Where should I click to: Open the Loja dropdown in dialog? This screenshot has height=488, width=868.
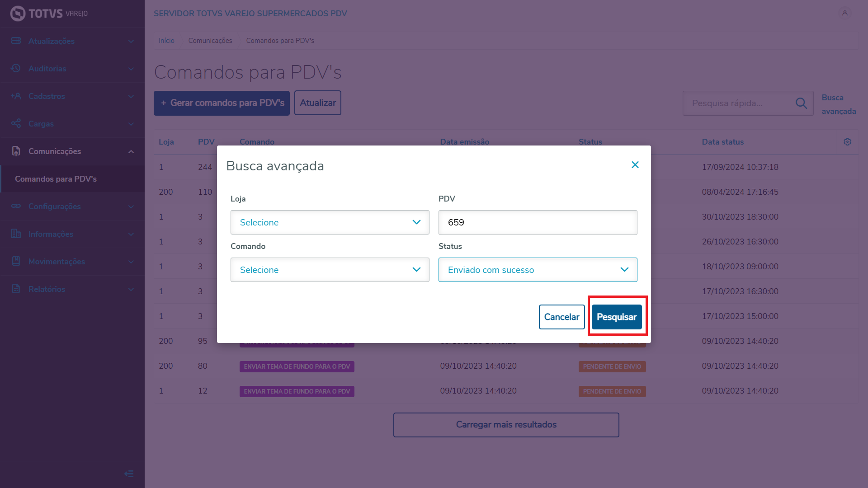coord(330,222)
